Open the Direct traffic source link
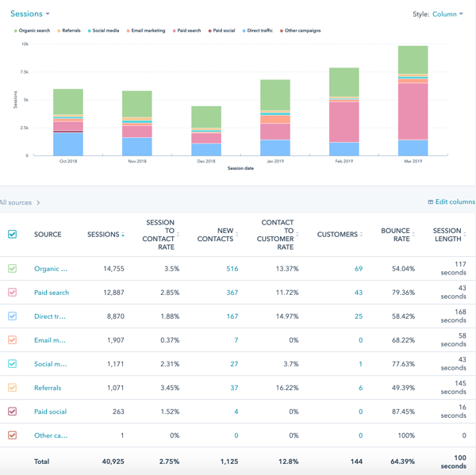 click(x=50, y=316)
